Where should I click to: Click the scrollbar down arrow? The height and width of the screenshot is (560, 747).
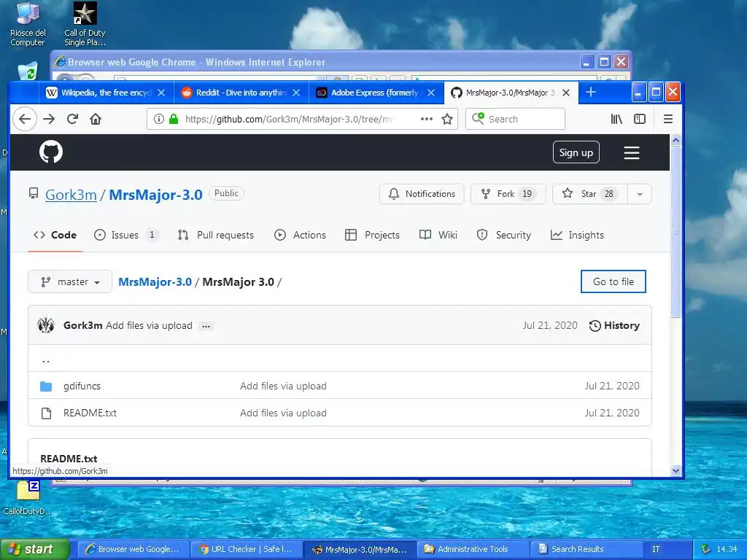click(x=676, y=471)
